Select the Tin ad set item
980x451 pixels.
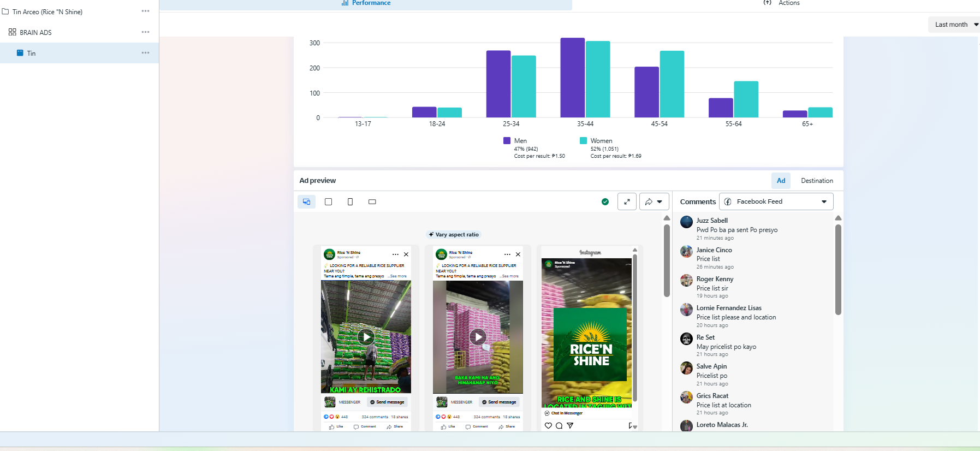pyautogui.click(x=31, y=54)
